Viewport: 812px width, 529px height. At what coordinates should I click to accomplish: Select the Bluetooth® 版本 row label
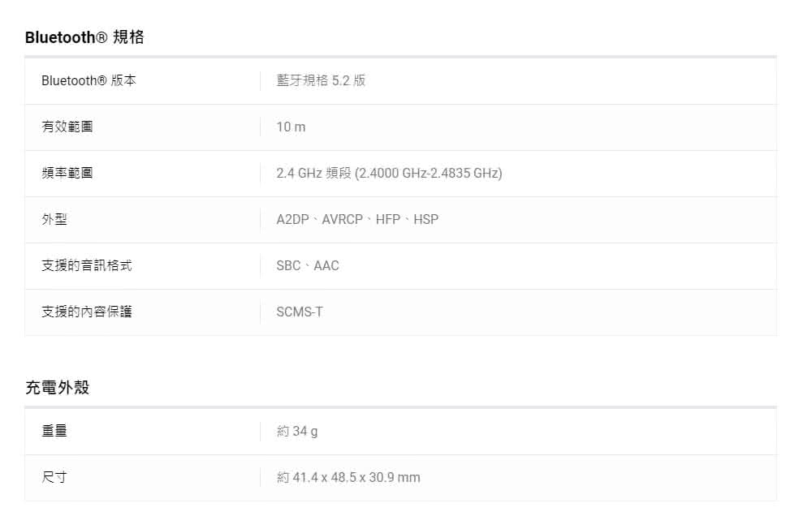tap(89, 81)
